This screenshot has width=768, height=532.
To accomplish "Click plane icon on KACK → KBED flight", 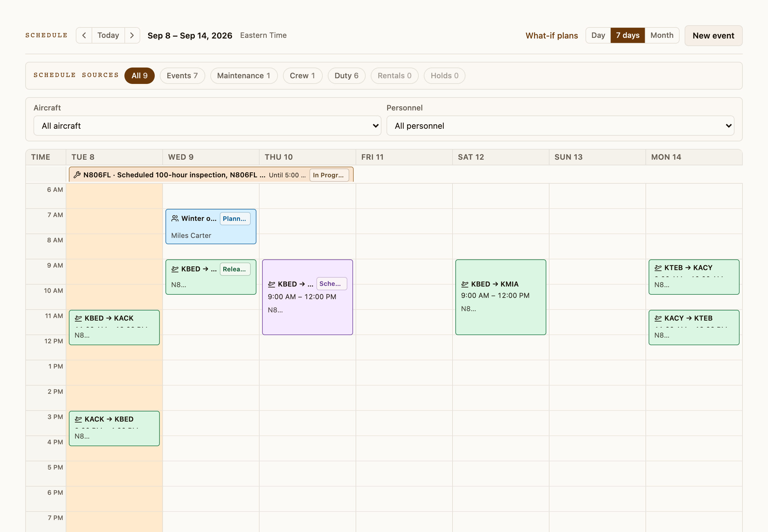I will [78, 419].
